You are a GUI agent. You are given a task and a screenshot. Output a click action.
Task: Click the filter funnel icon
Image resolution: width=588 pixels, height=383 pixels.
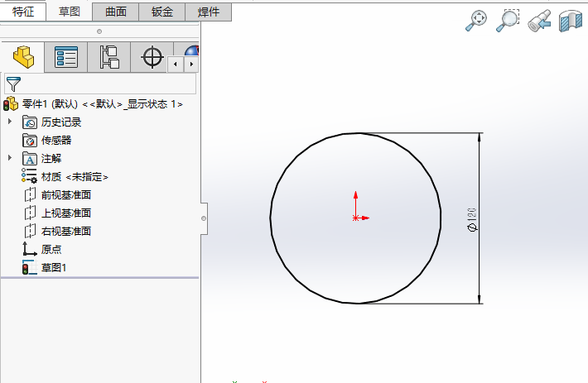13,84
